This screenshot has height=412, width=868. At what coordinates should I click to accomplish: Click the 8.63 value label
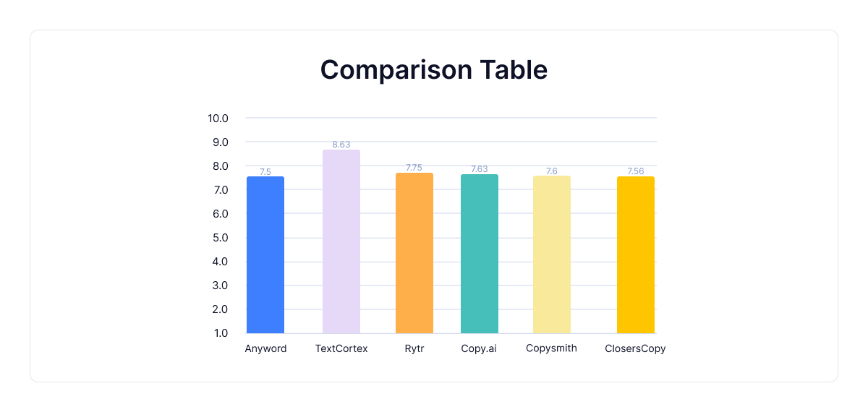coord(341,145)
